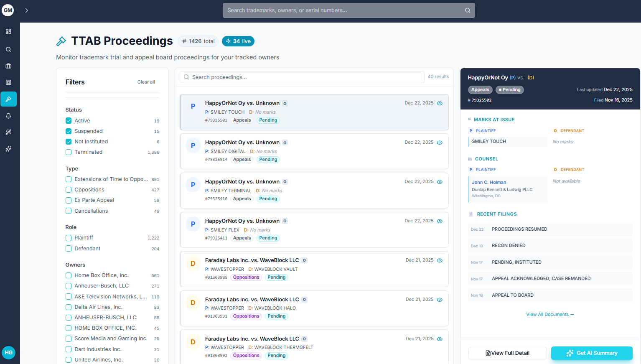Open the contact card icon in sidebar
Viewport: 641px width, 364px height.
(8, 83)
